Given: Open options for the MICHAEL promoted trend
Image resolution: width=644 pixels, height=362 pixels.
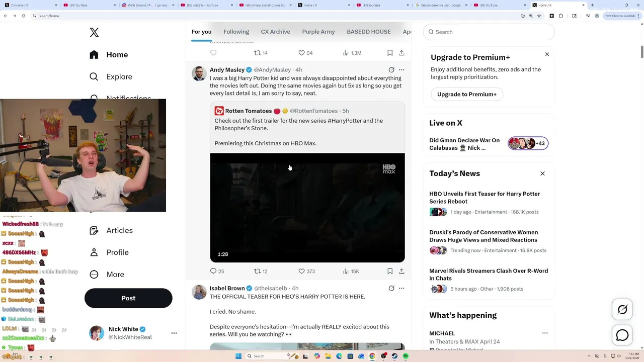Looking at the screenshot, I should click(x=544, y=333).
